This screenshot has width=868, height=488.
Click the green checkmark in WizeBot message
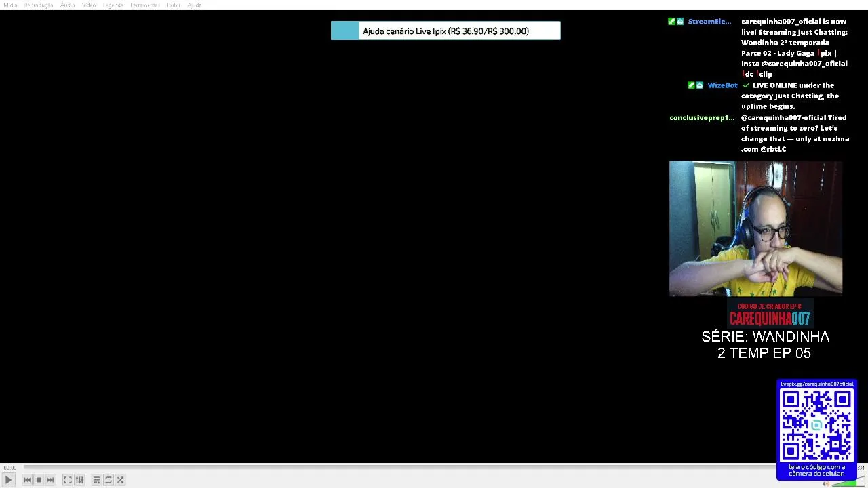[x=746, y=85]
